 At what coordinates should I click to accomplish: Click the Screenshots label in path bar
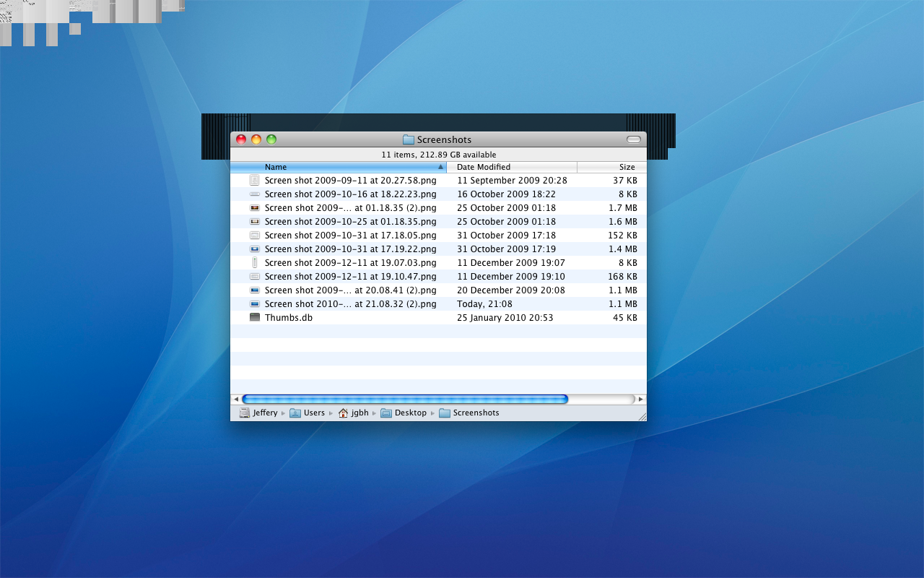point(476,413)
